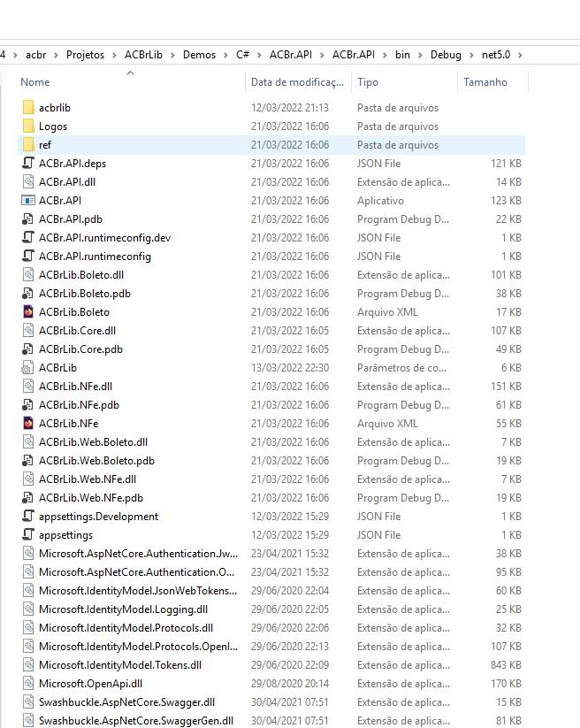Click the appsettings JSON file icon

pyautogui.click(x=28, y=535)
